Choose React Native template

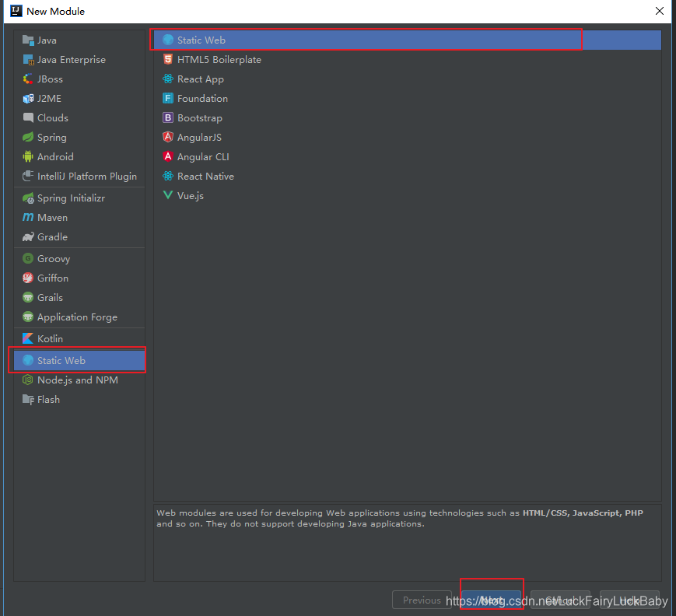click(x=408, y=176)
